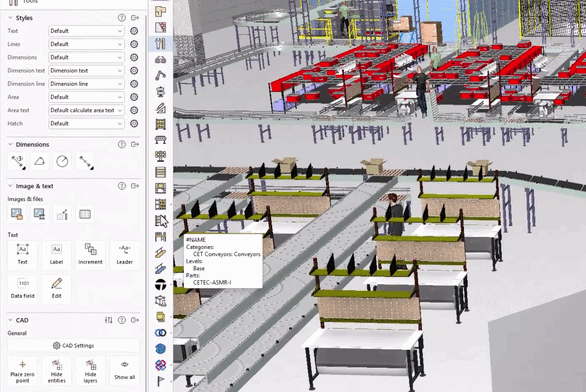Screen dimensions: 586x392
Task: Collapse the Image & text section chevron
Action: [10, 186]
